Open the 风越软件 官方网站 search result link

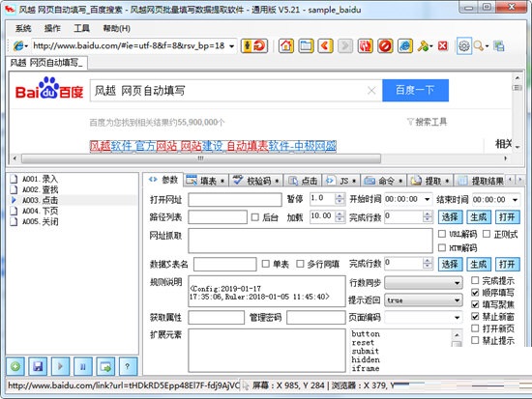point(213,146)
